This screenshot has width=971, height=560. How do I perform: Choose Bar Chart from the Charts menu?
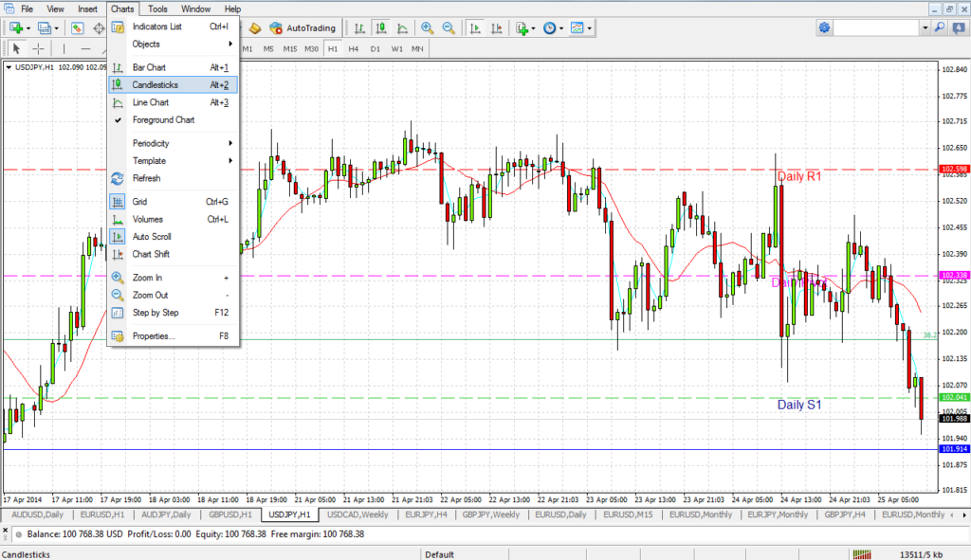[173, 67]
